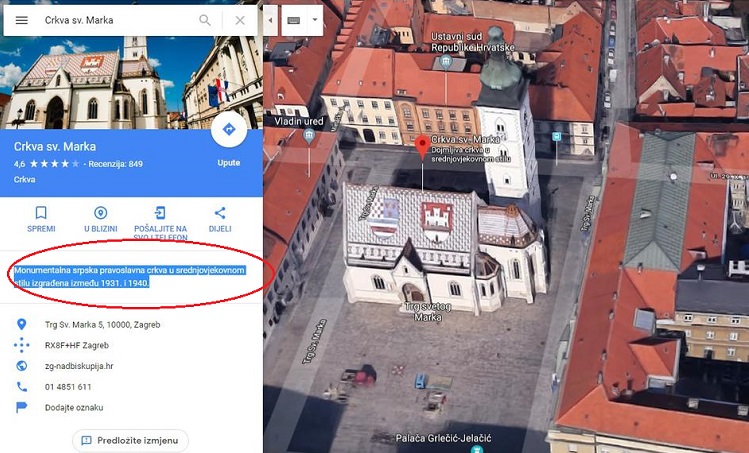Click the globe website icon
This screenshot has width=749, height=453.
[21, 366]
